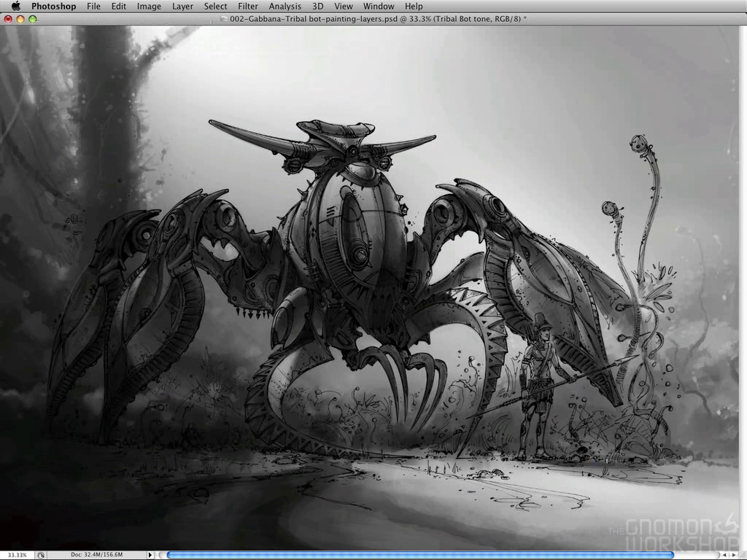Open the Help menu
747x560 pixels.
[x=414, y=6]
